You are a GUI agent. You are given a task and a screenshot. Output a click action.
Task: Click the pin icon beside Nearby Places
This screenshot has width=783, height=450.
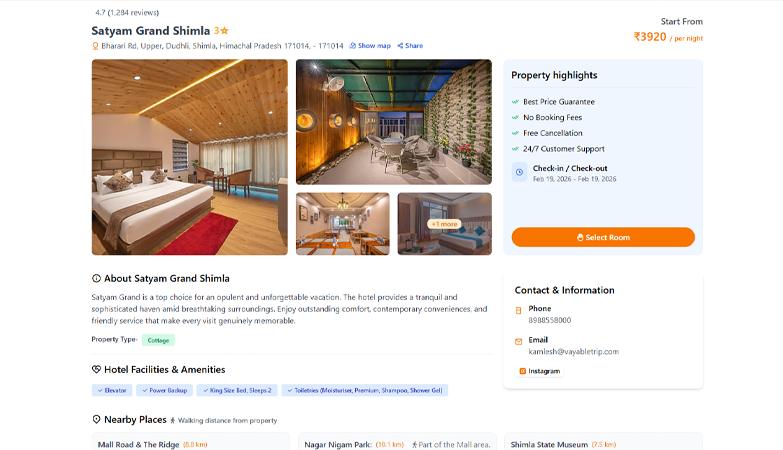96,420
